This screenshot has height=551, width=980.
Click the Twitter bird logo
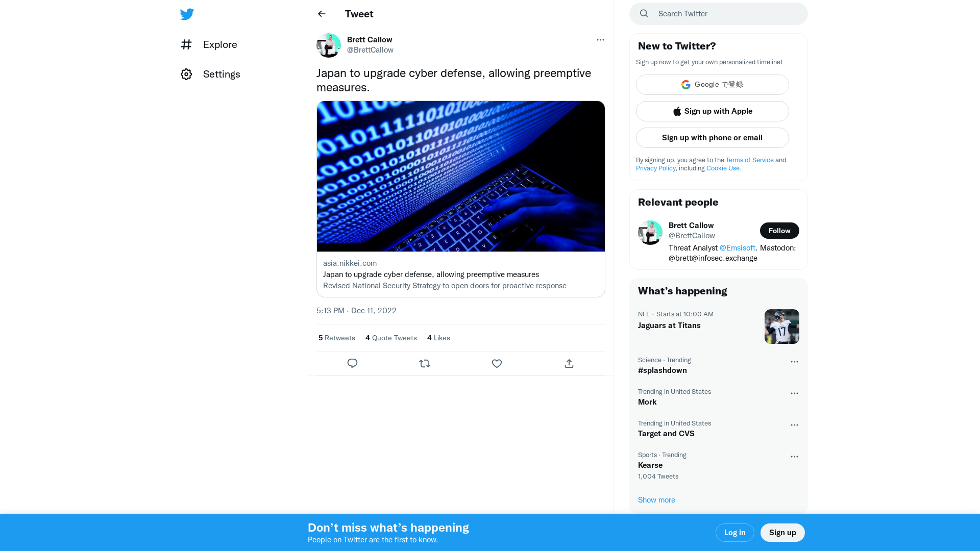187,14
